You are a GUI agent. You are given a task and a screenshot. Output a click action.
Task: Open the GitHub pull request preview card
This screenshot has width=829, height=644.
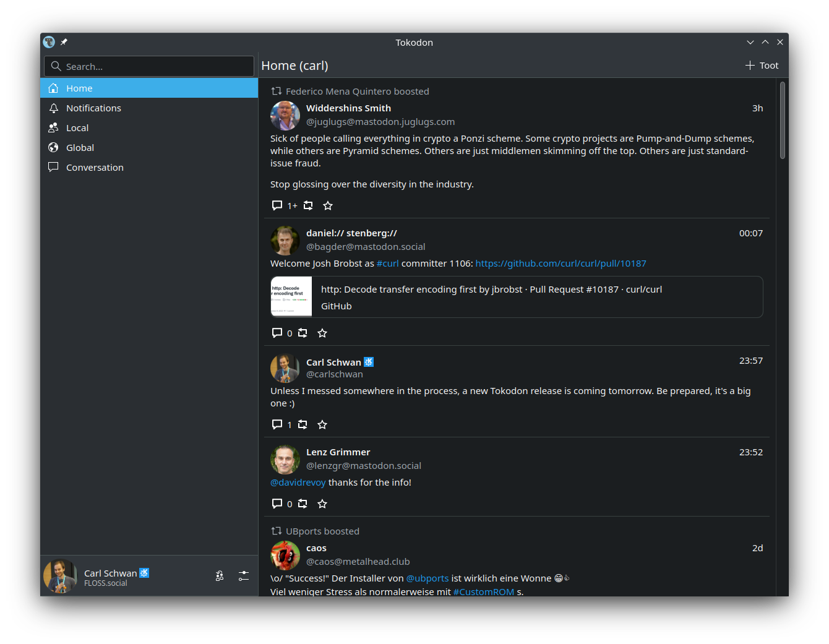point(517,297)
